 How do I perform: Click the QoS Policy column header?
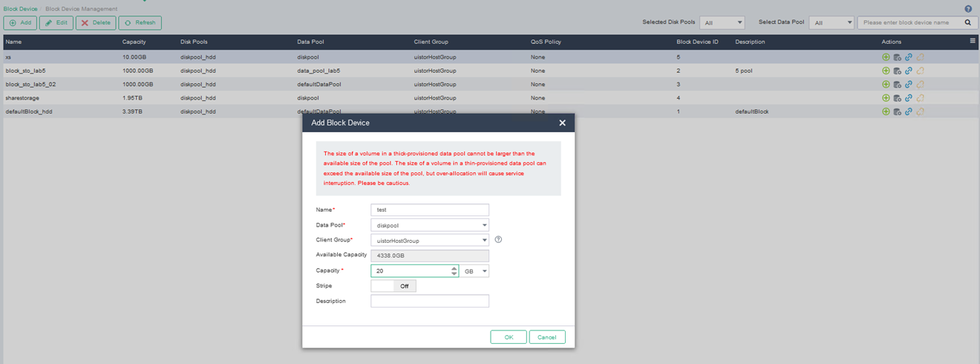tap(546, 42)
